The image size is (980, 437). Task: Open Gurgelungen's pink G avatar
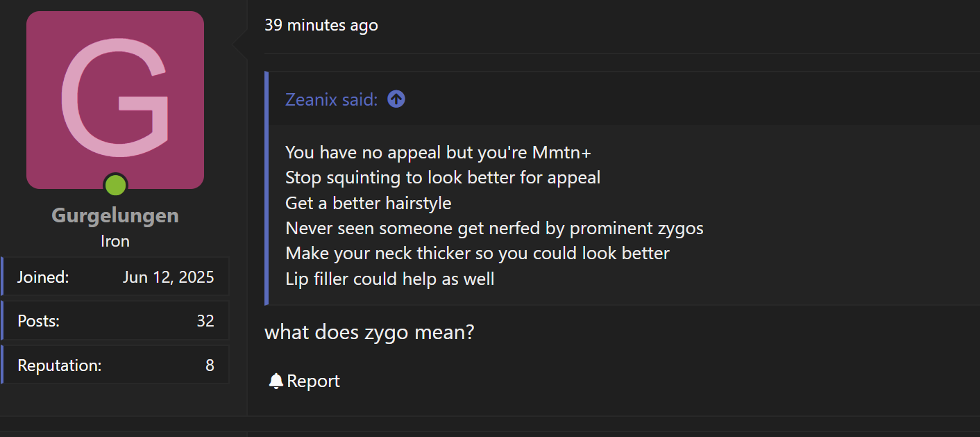[x=115, y=100]
